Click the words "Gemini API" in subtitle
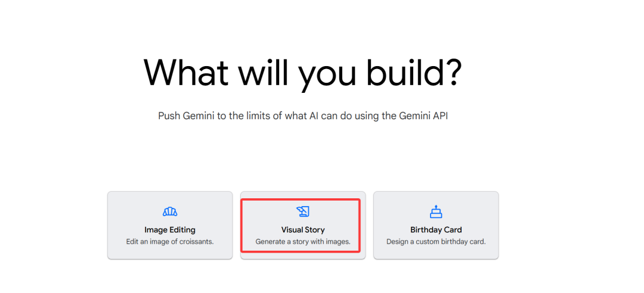Viewport: 644px width, 293px height. [423, 116]
